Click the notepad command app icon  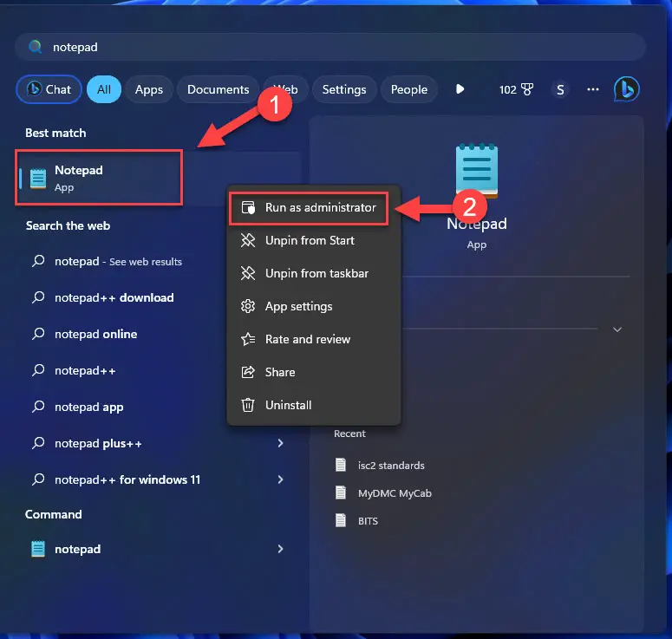click(x=38, y=549)
